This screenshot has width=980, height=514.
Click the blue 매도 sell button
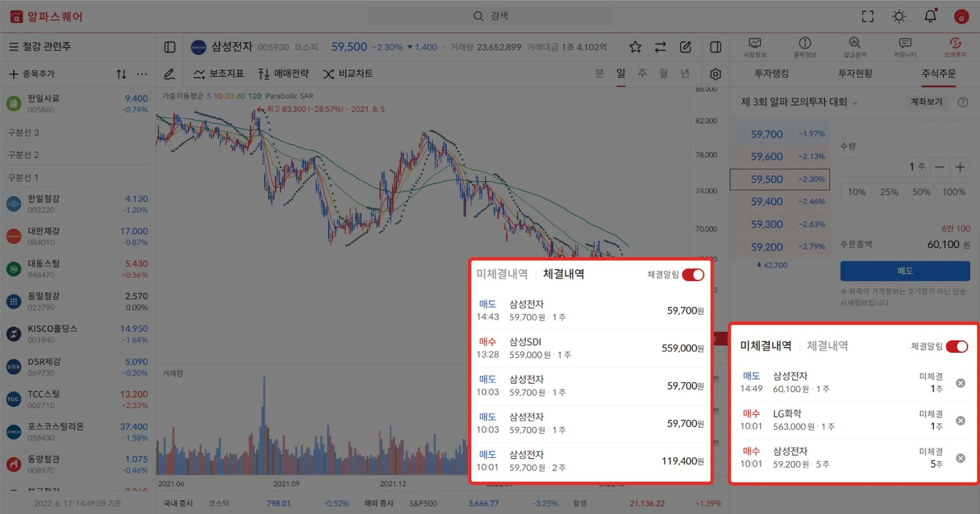[905, 271]
